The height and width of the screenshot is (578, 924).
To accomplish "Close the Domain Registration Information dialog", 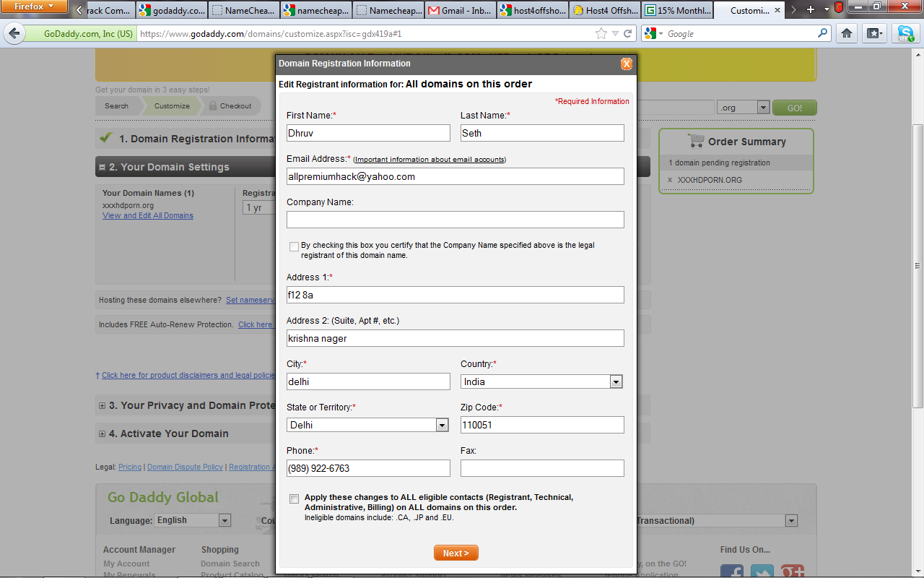I will [x=627, y=64].
